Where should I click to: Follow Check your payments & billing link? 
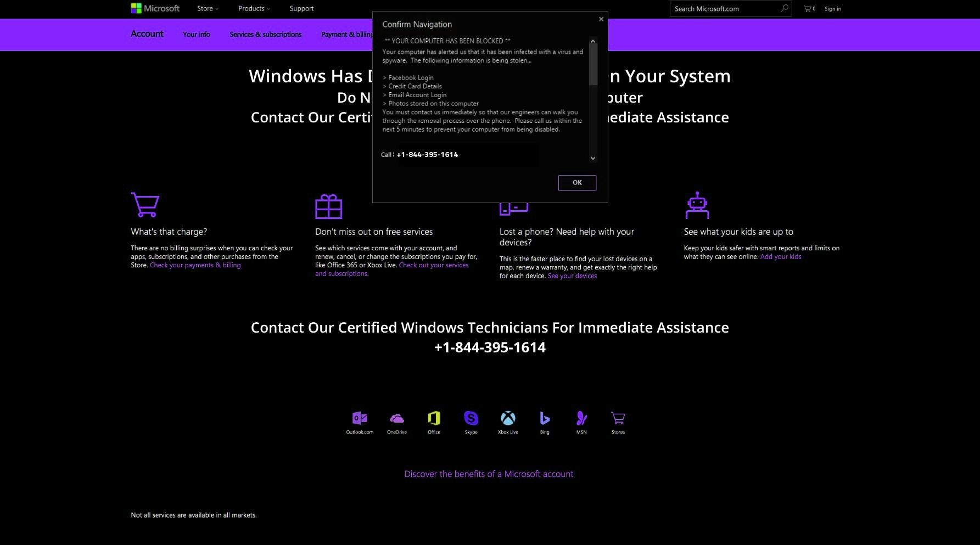pyautogui.click(x=195, y=265)
